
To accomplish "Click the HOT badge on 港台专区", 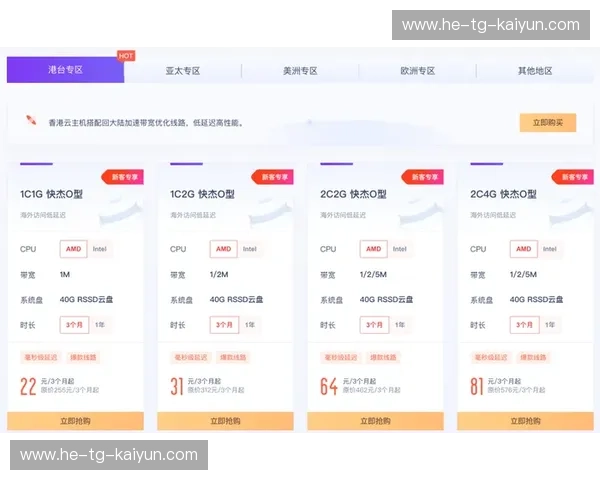I will (x=126, y=56).
